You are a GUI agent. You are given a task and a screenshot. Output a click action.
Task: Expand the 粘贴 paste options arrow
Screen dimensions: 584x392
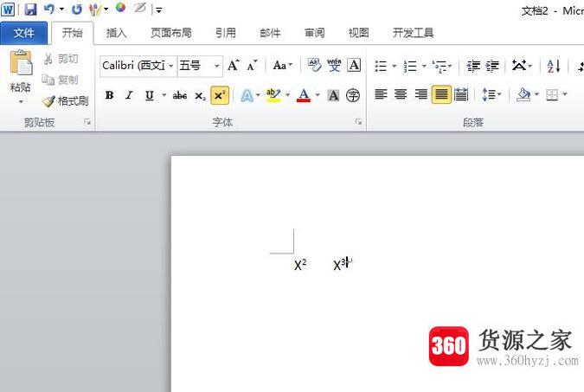coord(21,102)
